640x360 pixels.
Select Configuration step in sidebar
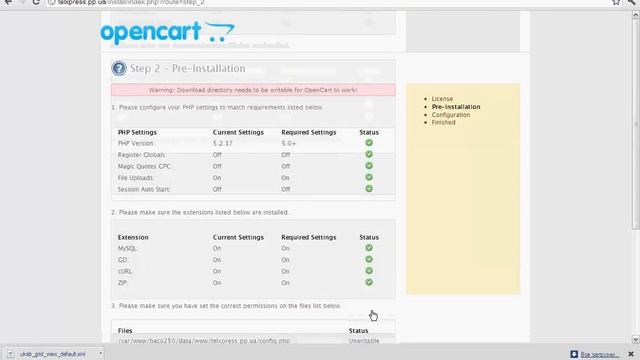coord(451,115)
